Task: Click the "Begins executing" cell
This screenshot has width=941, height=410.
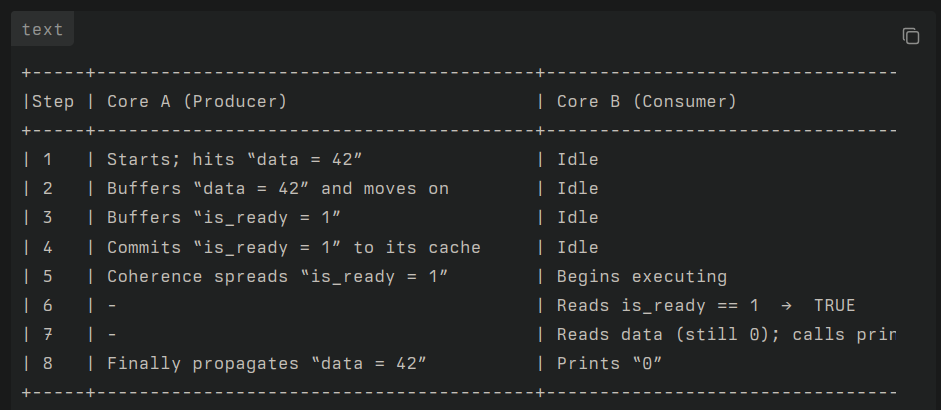Action: [x=642, y=277]
